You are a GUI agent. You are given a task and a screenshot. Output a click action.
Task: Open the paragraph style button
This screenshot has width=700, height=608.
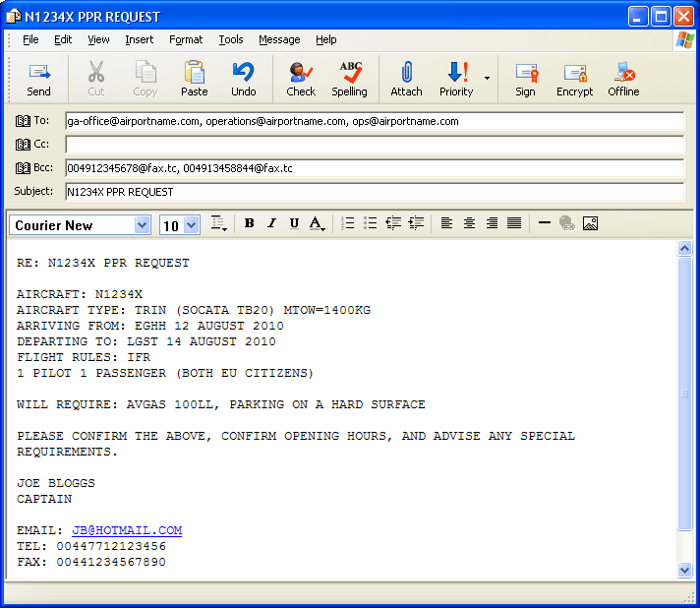pos(218,223)
